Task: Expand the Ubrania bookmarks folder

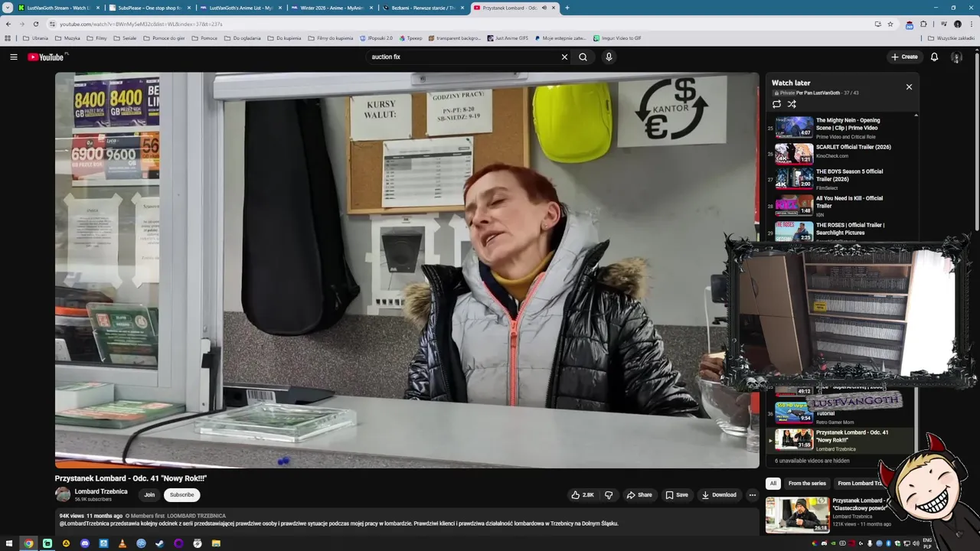Action: 35,37
